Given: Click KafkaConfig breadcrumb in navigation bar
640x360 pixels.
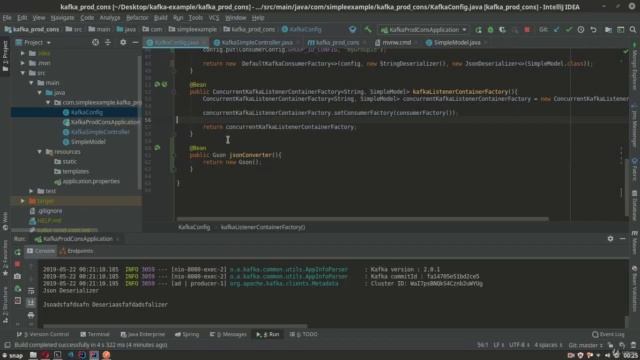Looking at the screenshot, I should click(x=302, y=30).
